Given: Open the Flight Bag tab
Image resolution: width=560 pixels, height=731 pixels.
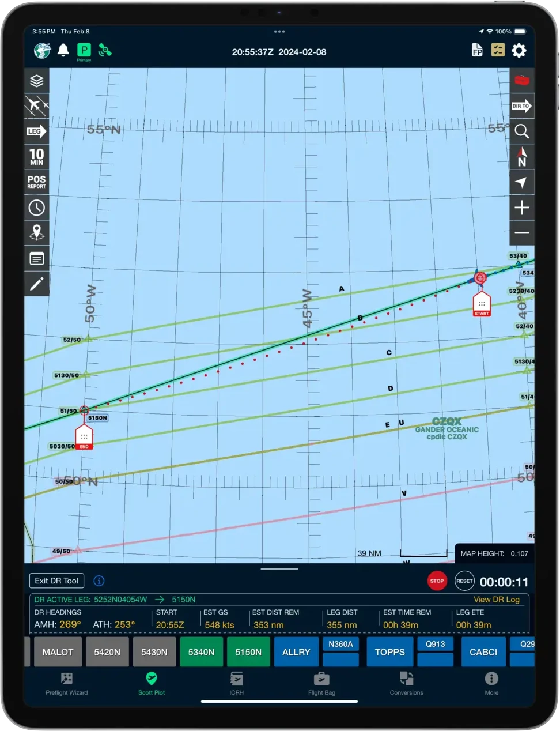Looking at the screenshot, I should 321,683.
